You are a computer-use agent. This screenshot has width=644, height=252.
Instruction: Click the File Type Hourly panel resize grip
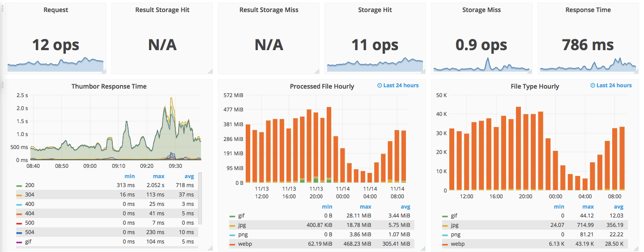pos(637,248)
